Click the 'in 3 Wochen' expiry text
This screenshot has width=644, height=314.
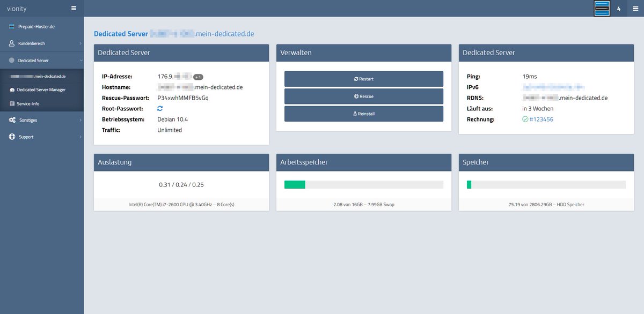[x=538, y=109]
